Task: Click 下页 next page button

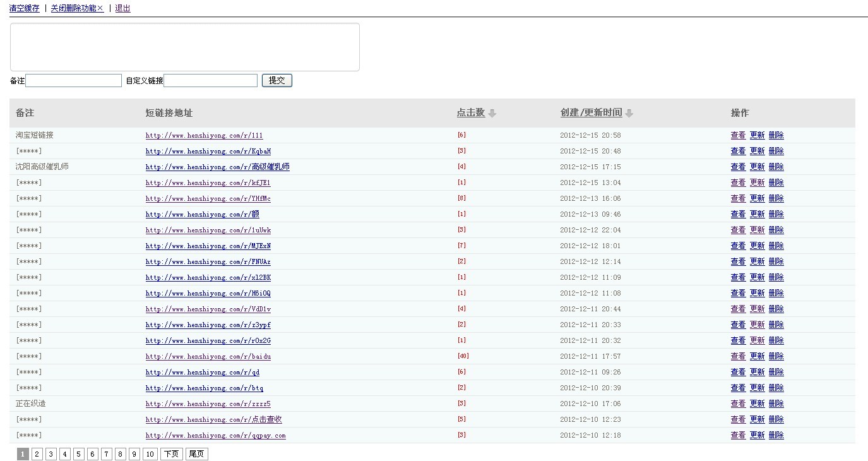Action: (x=171, y=454)
